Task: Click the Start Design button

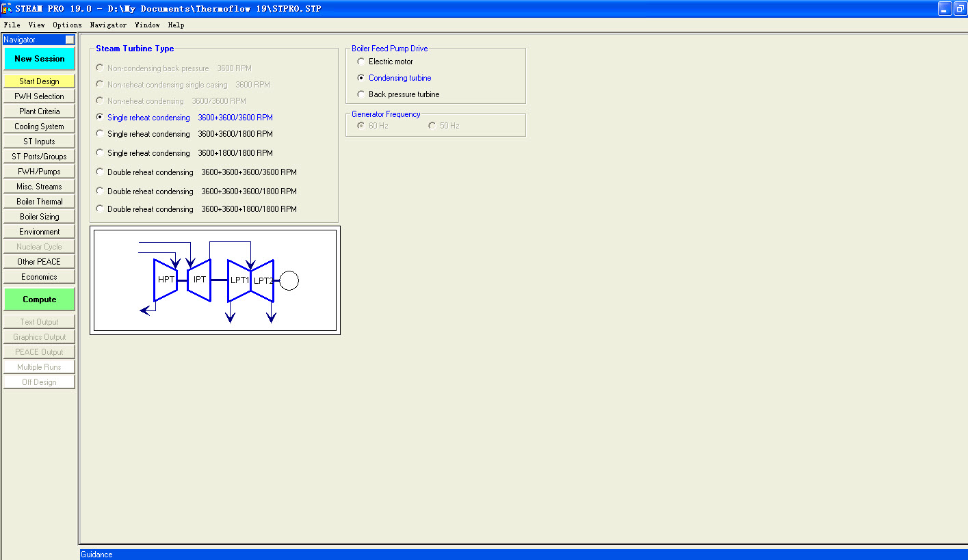Action: pos(39,81)
